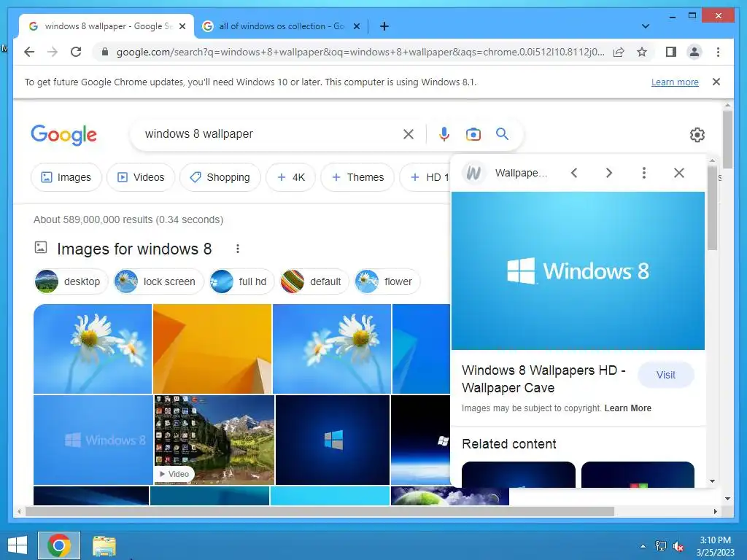Show next image in the preview panel
This screenshot has height=560, width=747.
pos(609,173)
